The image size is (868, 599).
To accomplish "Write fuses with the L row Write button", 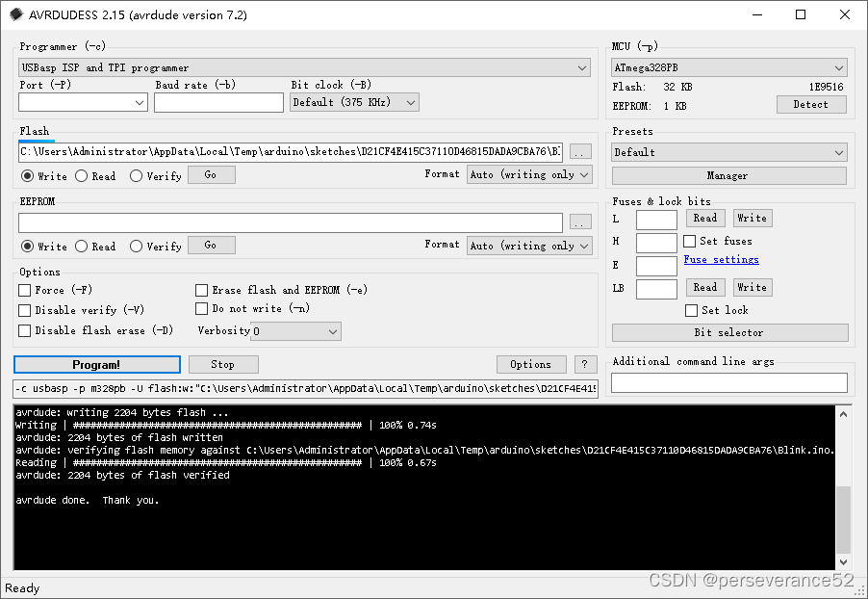I will click(753, 219).
